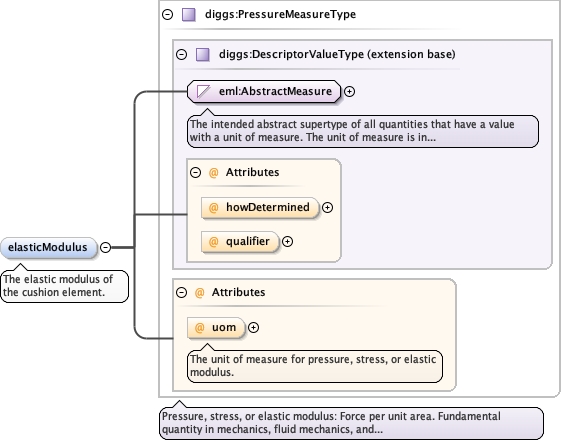562x443 pixels.
Task: Click the @ icon of inner Attributes header
Action: 213,173
